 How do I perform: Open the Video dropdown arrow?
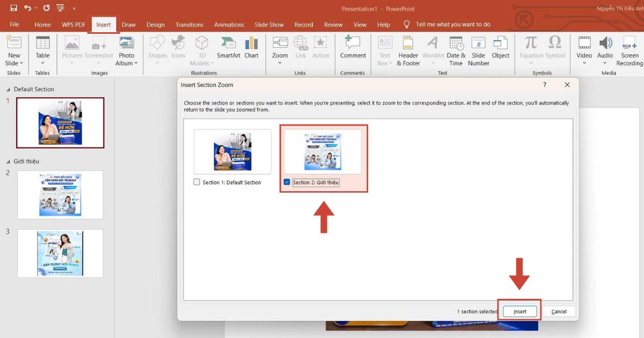pyautogui.click(x=584, y=63)
